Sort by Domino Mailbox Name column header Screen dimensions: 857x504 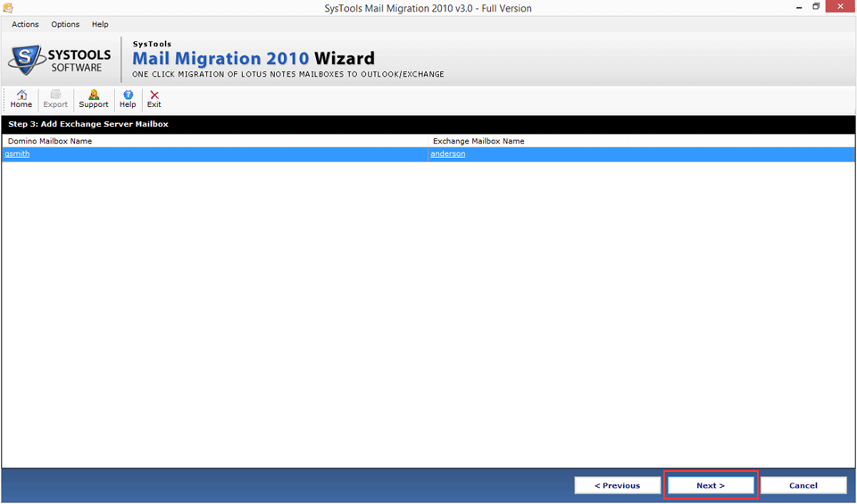50,141
